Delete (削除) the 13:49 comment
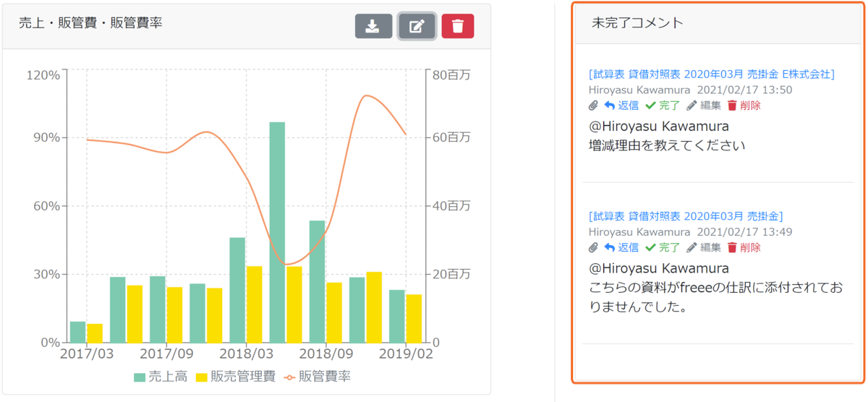 (x=744, y=247)
